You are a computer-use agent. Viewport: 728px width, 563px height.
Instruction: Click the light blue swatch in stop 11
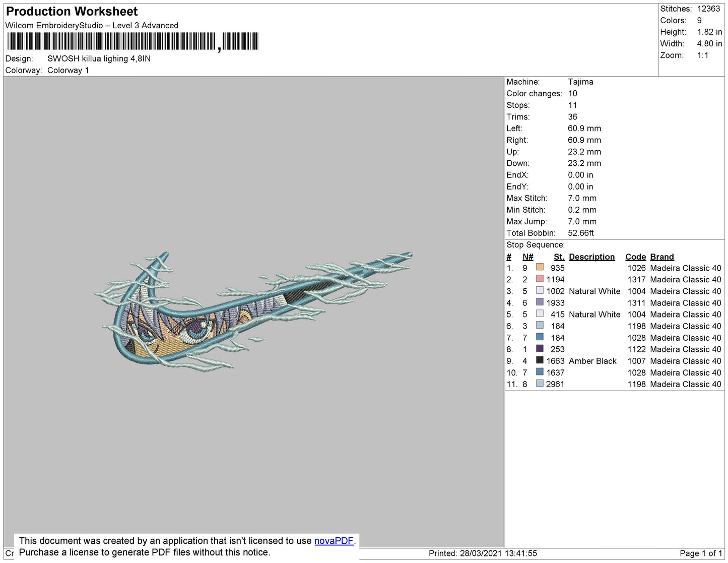[540, 383]
